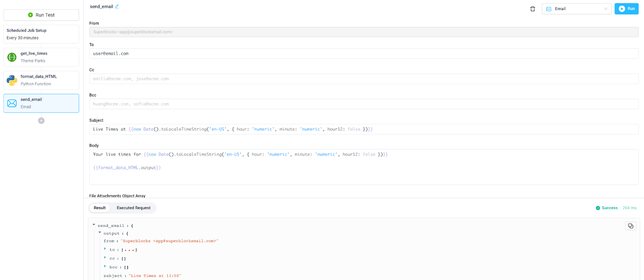Click the "Theme Parks" step subtitle
Image resolution: width=644 pixels, height=280 pixels.
33,61
